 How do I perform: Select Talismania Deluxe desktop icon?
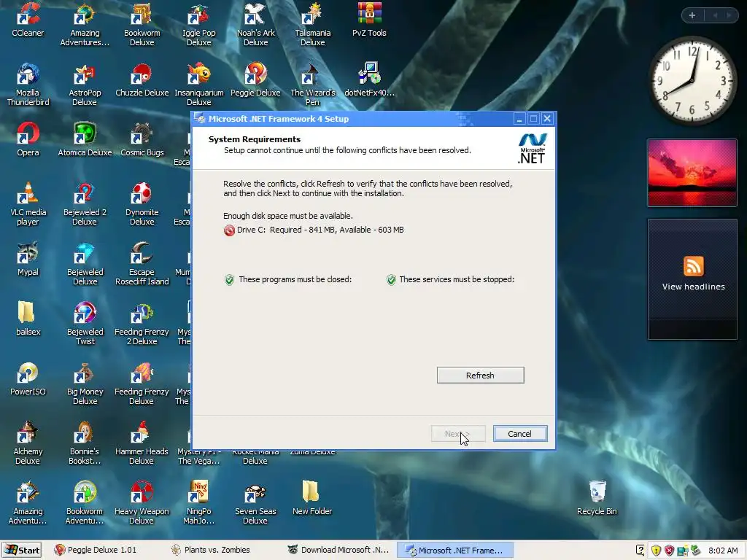[312, 25]
